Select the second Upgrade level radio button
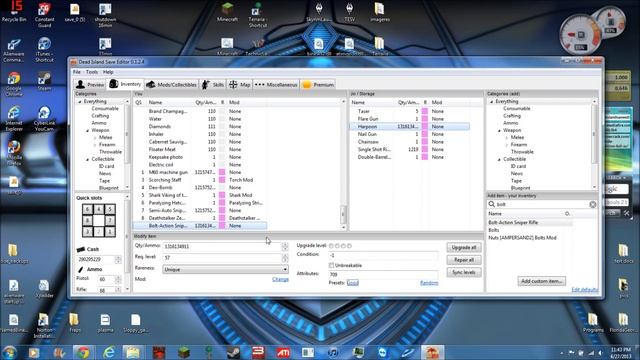The width and height of the screenshot is (640, 360). pos(338,246)
